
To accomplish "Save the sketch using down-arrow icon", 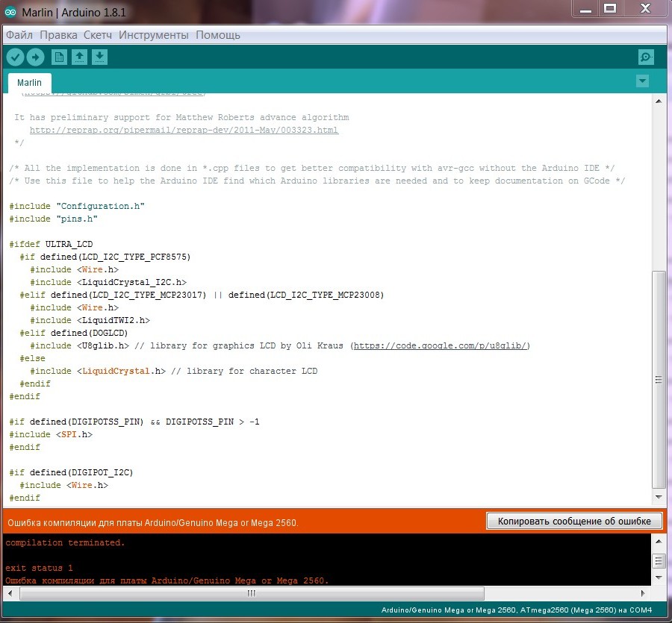I will pyautogui.click(x=99, y=57).
